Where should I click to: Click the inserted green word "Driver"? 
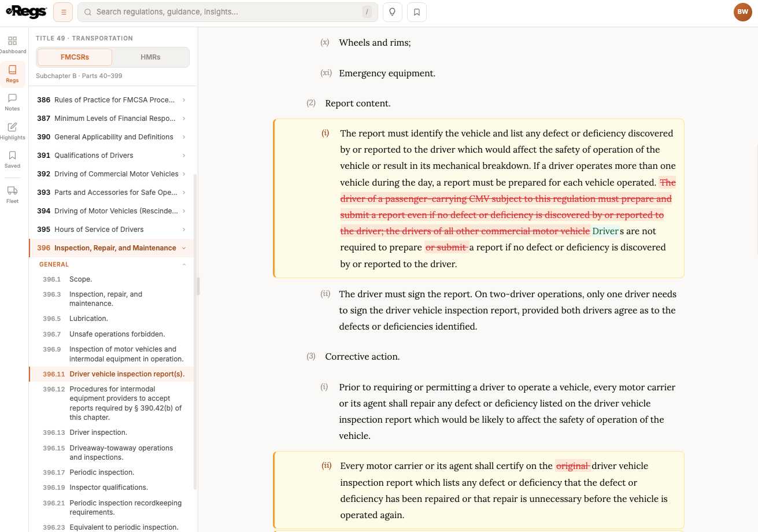[x=605, y=231]
